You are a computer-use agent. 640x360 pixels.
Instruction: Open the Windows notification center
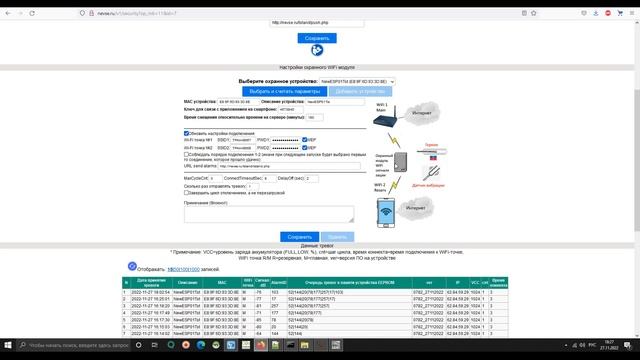coord(627,345)
